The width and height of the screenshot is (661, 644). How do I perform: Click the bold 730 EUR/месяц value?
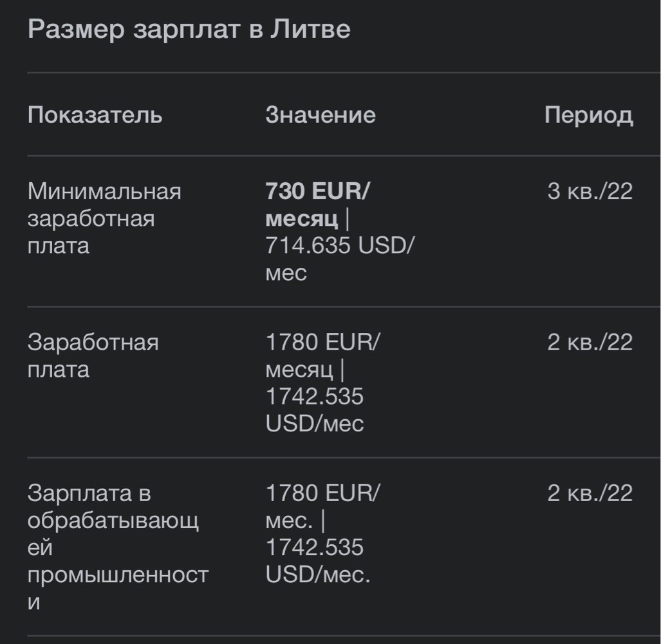tap(317, 205)
